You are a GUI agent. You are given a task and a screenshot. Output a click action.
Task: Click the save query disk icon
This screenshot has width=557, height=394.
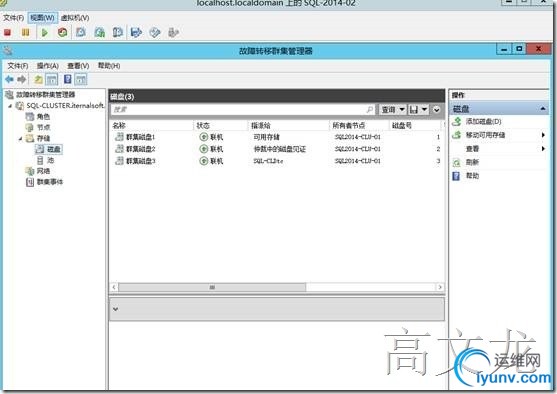[x=413, y=110]
